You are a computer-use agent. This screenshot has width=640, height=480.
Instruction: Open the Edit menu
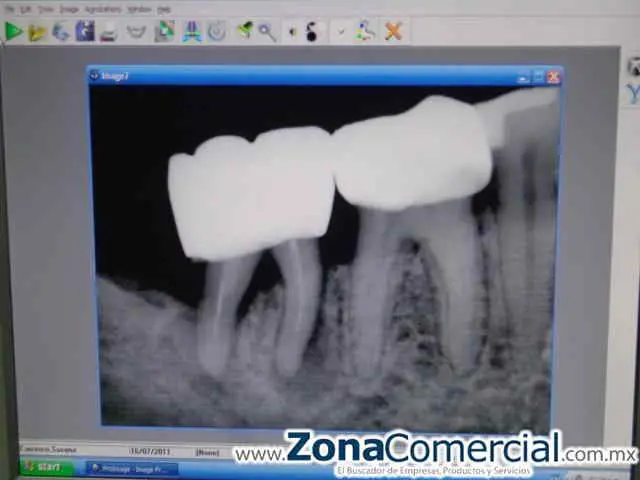pos(26,9)
